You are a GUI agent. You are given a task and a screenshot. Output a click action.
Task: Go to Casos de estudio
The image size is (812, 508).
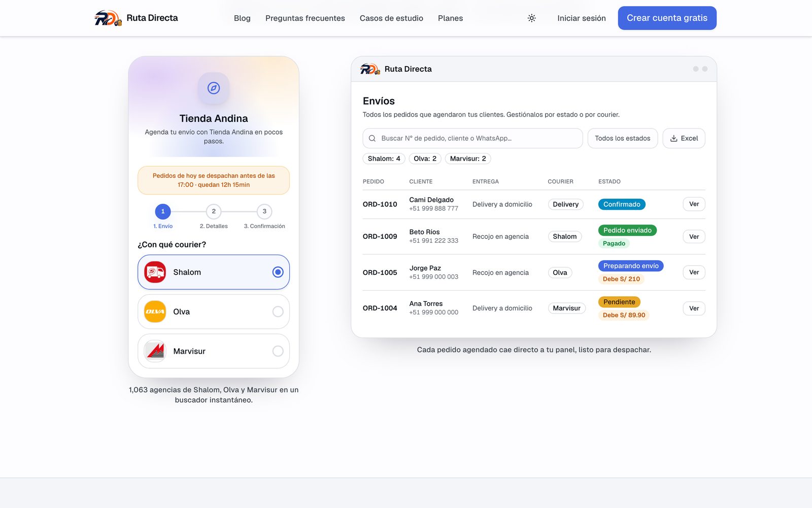391,18
